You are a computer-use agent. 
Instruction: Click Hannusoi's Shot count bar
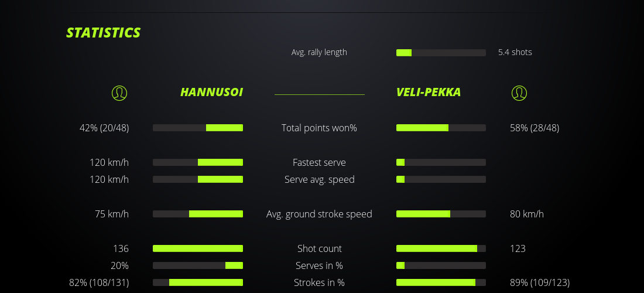(198, 248)
